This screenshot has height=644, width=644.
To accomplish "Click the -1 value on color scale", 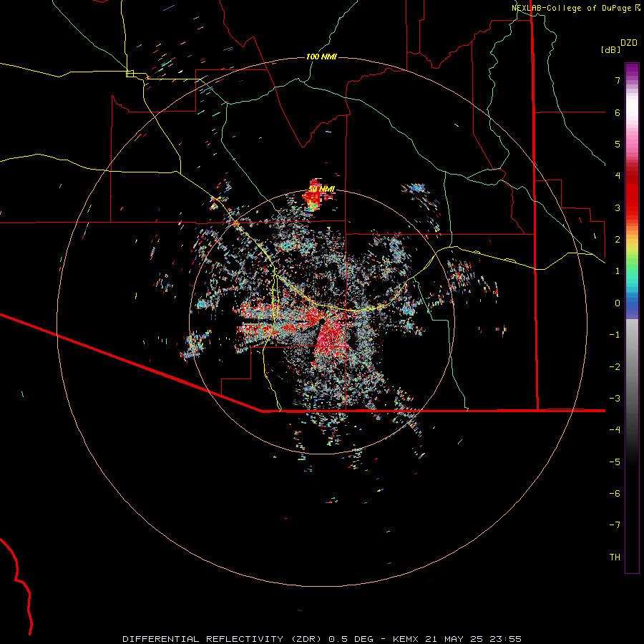I will (615, 335).
